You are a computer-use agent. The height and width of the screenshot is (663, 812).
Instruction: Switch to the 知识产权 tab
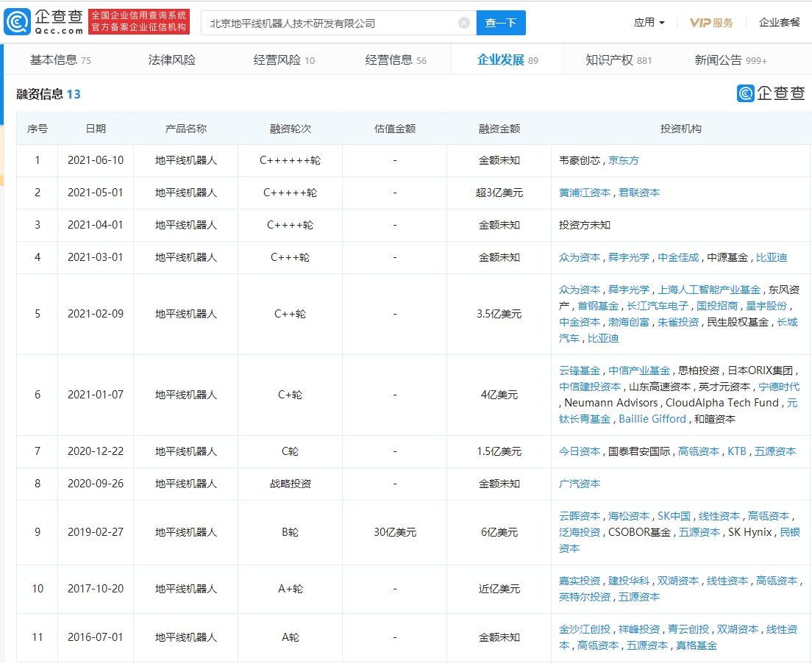pos(619,60)
